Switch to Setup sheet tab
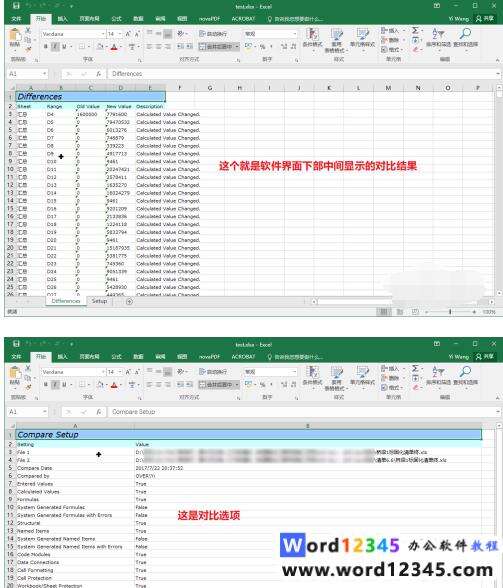This screenshot has height=588, width=503. click(x=99, y=301)
